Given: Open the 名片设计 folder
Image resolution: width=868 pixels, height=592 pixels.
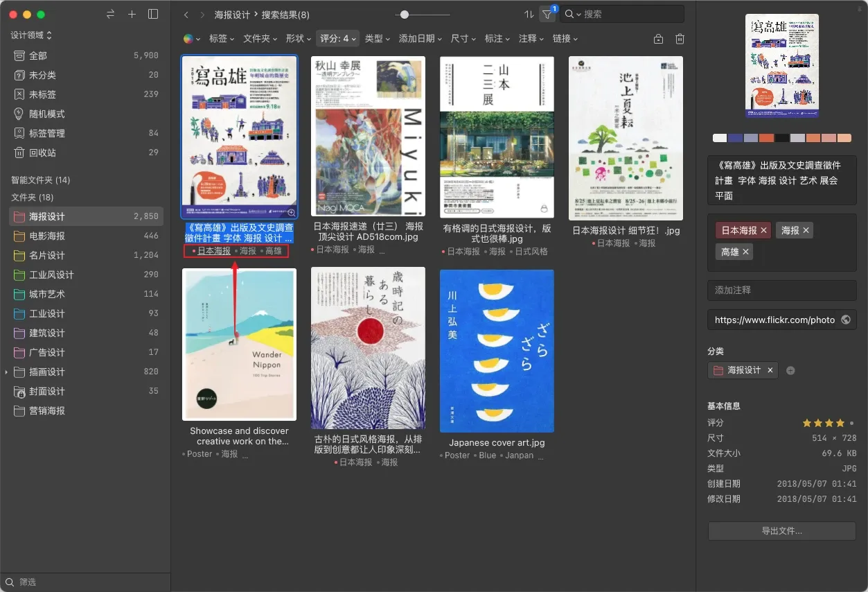Looking at the screenshot, I should (x=86, y=255).
